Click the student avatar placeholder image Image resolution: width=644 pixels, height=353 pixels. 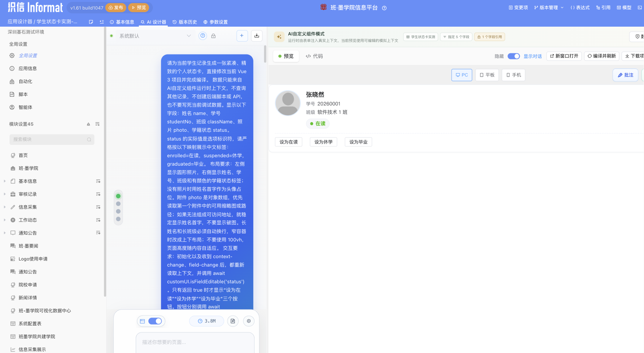click(x=288, y=103)
